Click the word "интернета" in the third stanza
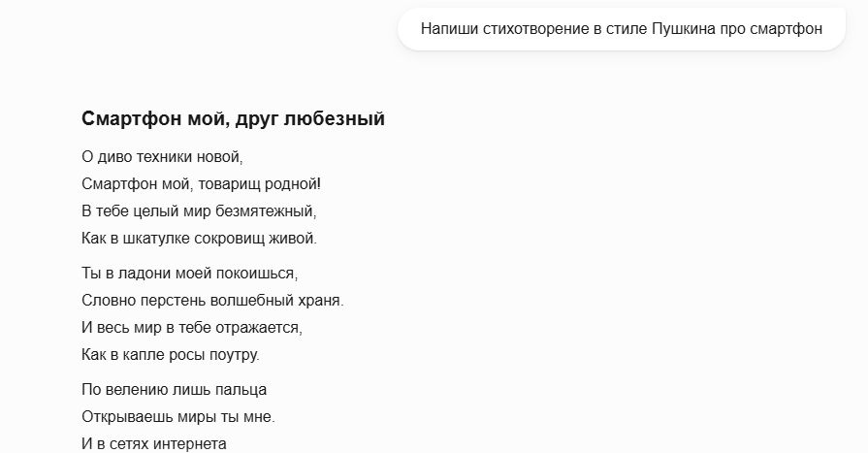The image size is (868, 453). coord(192,444)
